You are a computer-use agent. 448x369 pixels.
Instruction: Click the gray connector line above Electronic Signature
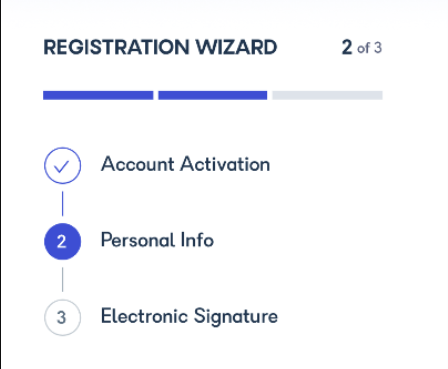coord(62,279)
